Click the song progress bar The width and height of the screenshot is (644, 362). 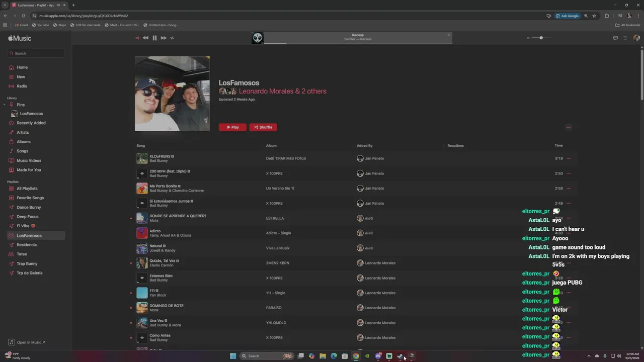tap(358, 43)
